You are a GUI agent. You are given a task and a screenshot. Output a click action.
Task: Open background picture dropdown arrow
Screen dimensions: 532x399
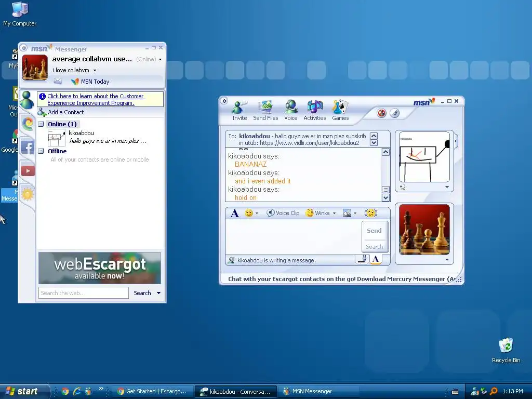(x=355, y=213)
